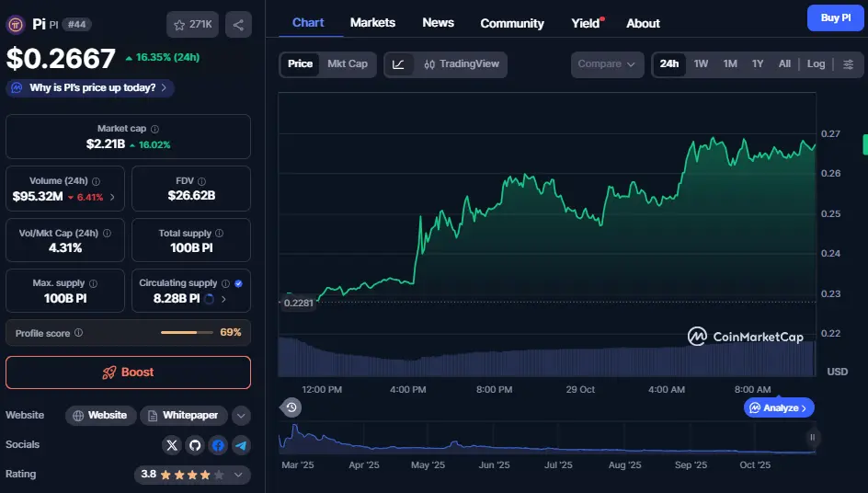The height and width of the screenshot is (493, 868).
Task: Select the 1W time range
Action: (x=701, y=64)
